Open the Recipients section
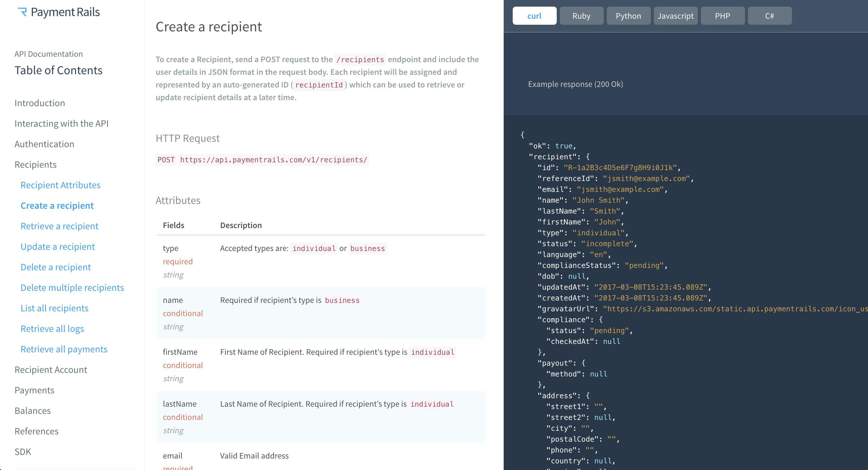This screenshot has height=470, width=868. (x=35, y=164)
